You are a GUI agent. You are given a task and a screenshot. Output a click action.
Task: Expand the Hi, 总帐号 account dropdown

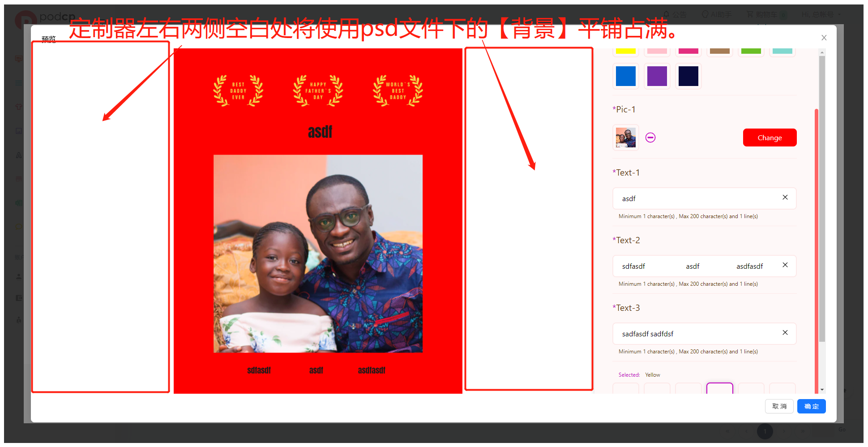click(821, 14)
